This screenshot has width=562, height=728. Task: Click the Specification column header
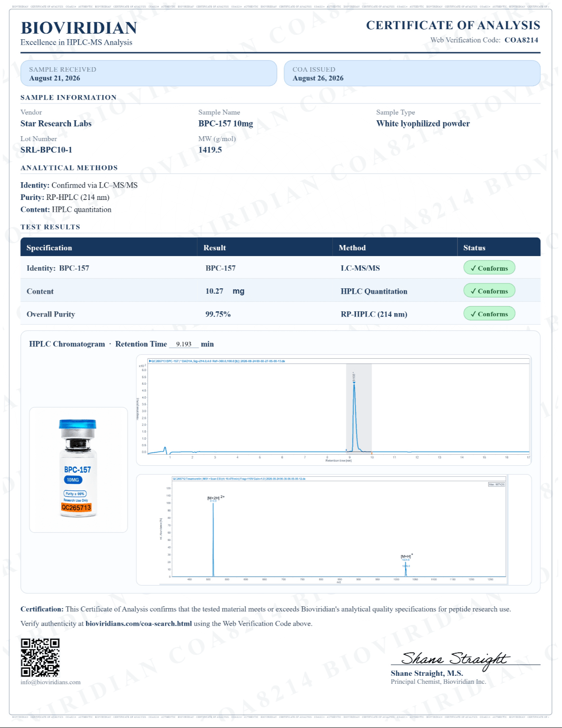pos(49,248)
